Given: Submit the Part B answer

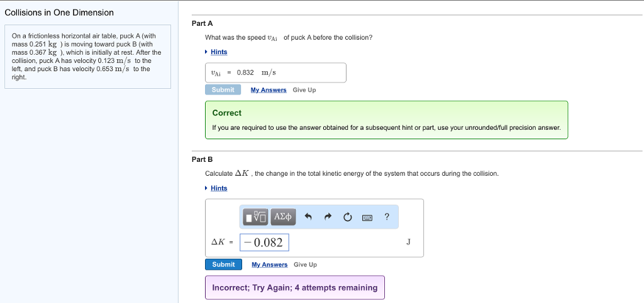Looking at the screenshot, I should click(x=223, y=265).
